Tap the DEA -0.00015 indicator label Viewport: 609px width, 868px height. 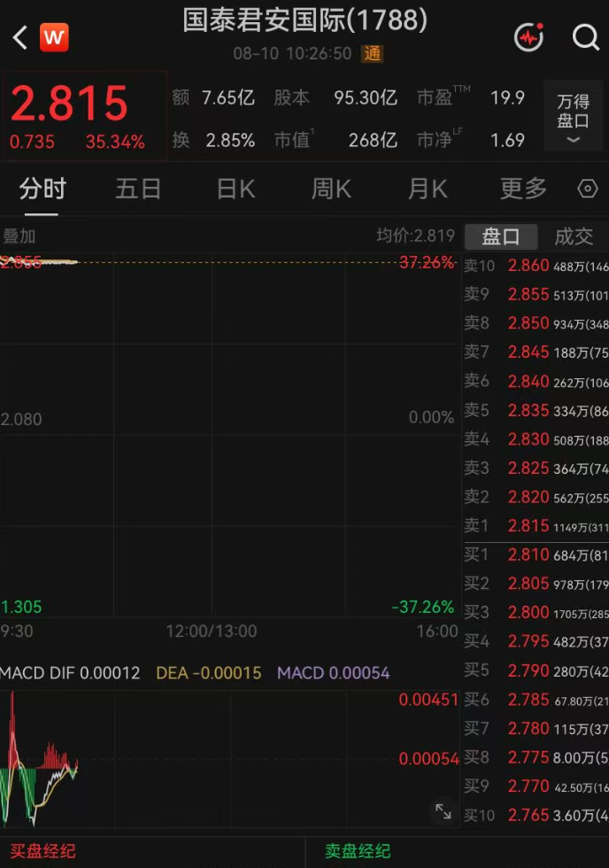coord(209,672)
